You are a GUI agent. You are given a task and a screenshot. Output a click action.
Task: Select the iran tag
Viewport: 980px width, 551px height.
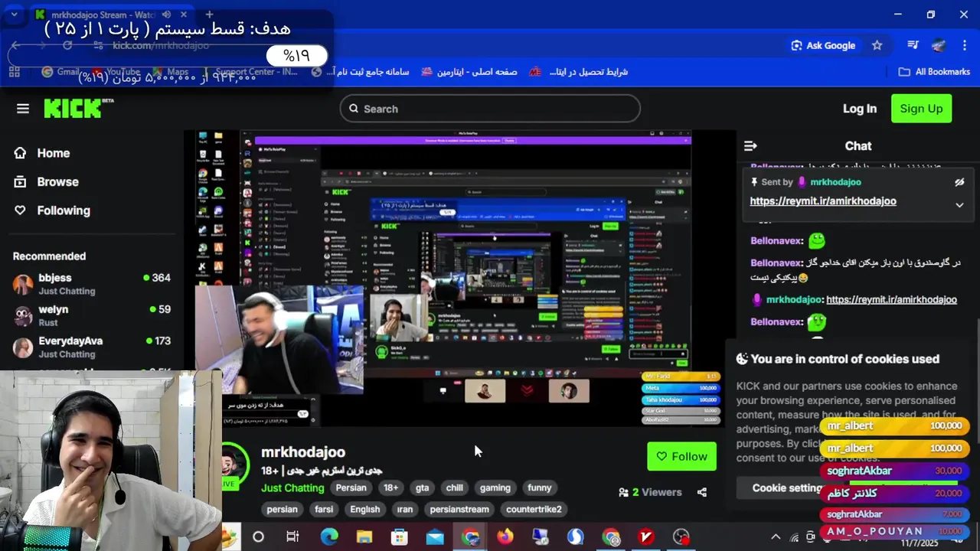pos(405,509)
